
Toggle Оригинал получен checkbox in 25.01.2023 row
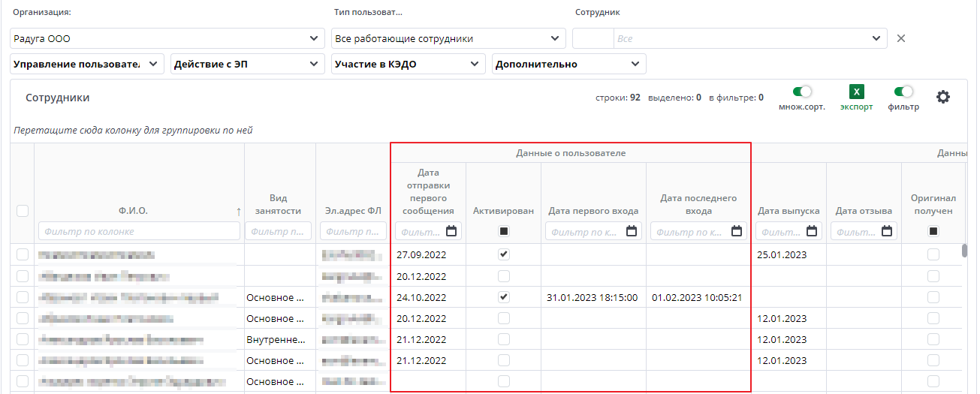pyautogui.click(x=933, y=254)
